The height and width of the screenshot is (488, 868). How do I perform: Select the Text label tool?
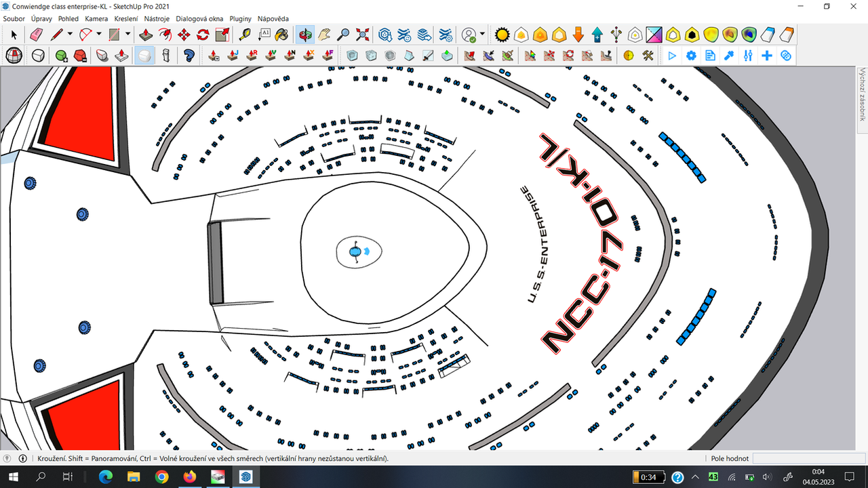click(x=264, y=35)
